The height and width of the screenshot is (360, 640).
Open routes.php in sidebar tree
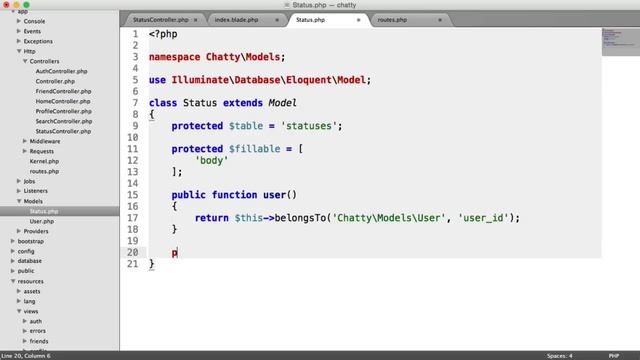click(44, 171)
